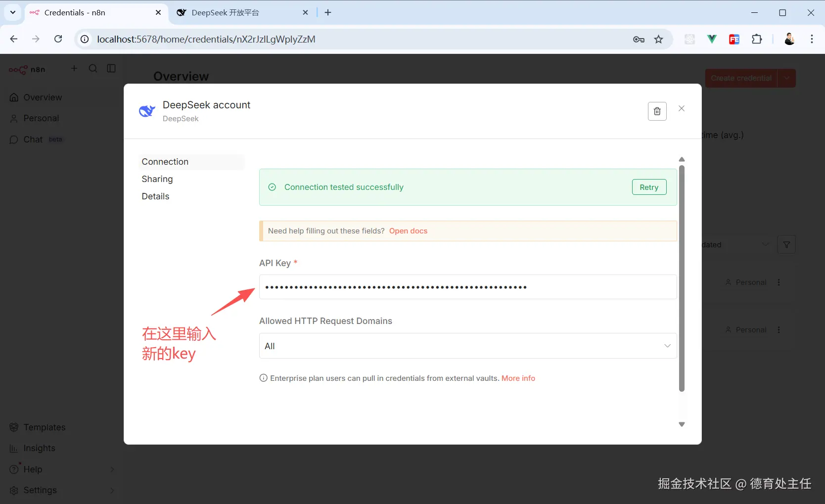Click the address bar URL

(x=206, y=39)
